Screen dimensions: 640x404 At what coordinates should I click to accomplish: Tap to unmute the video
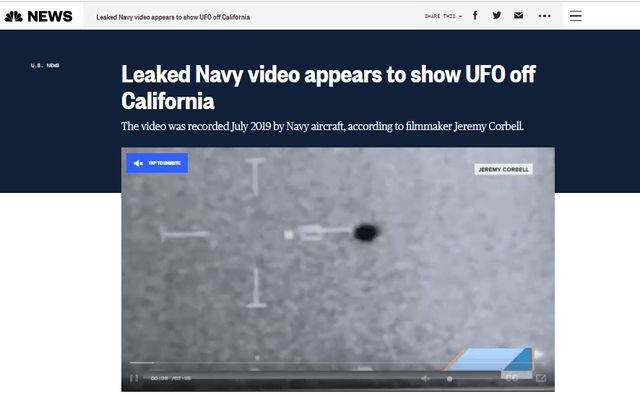click(x=157, y=163)
